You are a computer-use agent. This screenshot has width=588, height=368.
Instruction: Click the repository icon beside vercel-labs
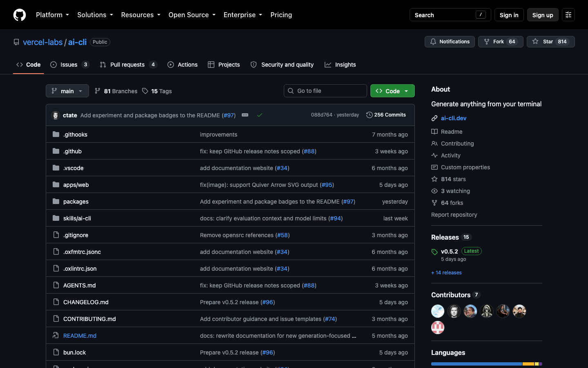click(16, 42)
